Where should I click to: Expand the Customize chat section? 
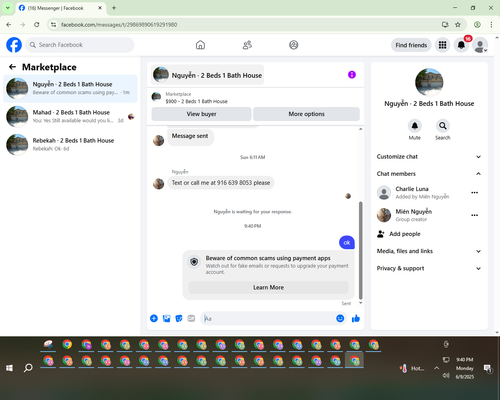point(429,157)
